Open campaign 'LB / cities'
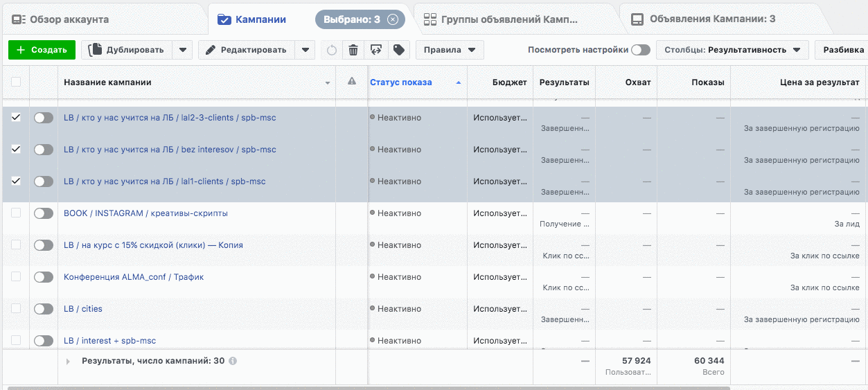The width and height of the screenshot is (868, 390). point(83,309)
